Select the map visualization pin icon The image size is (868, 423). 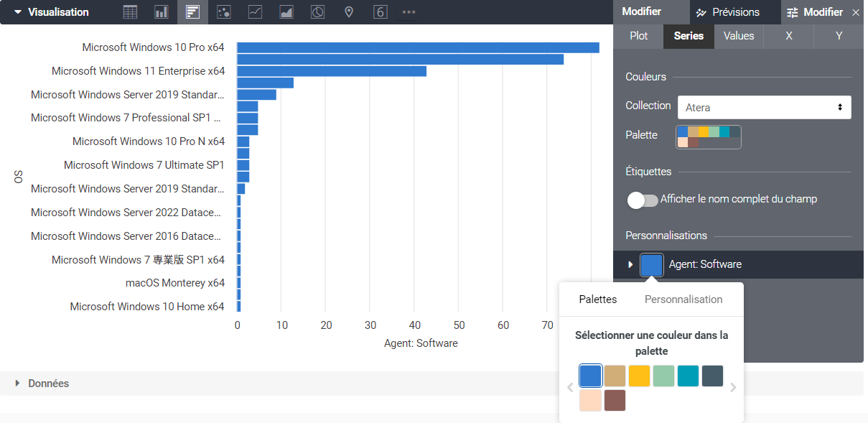[x=349, y=12]
